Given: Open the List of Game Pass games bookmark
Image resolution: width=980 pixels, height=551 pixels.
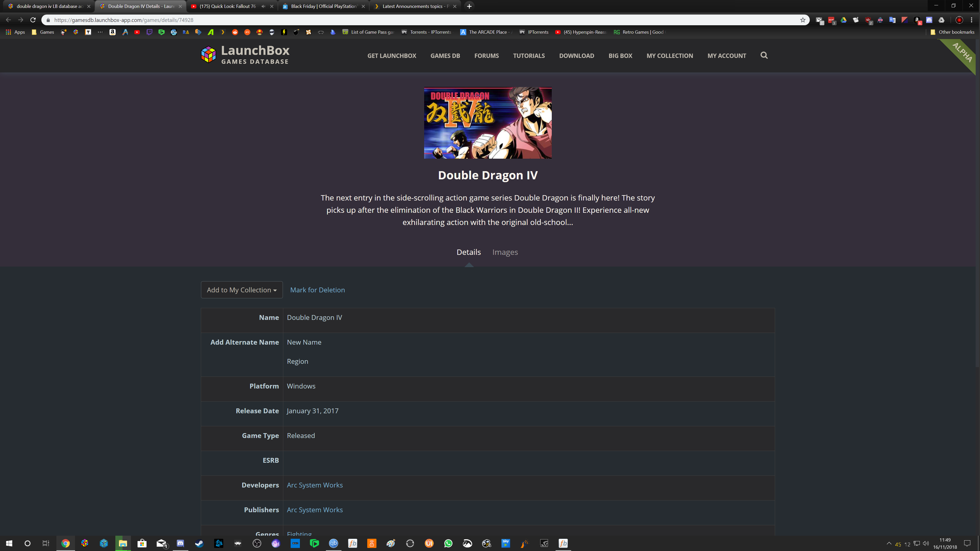Looking at the screenshot, I should coord(368,32).
